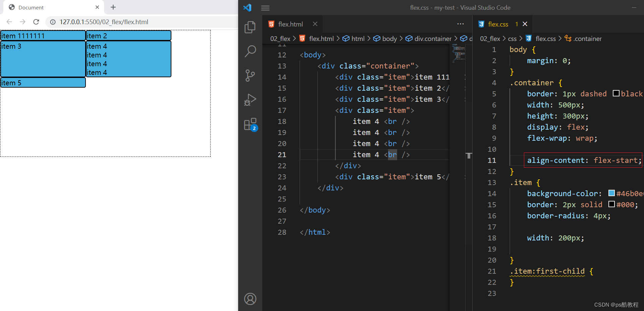Click the item 2 box in browser
Image resolution: width=644 pixels, height=311 pixels.
(128, 36)
